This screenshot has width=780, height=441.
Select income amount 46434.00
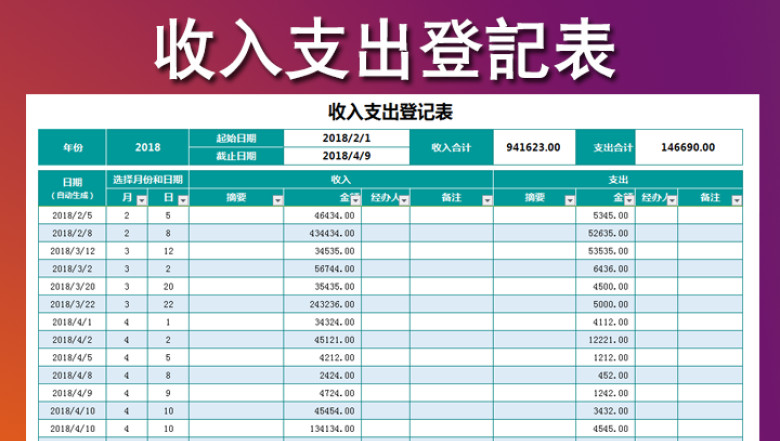(322, 215)
